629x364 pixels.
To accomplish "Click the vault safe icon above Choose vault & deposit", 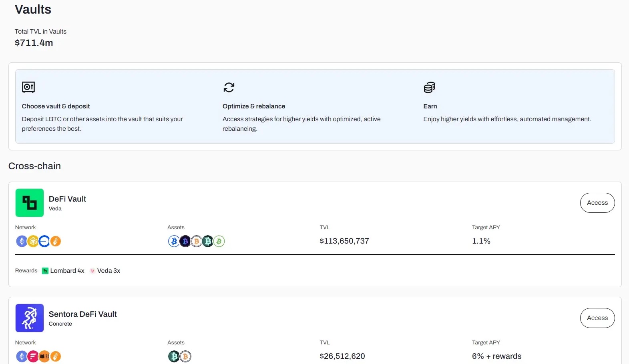I will pyautogui.click(x=28, y=87).
